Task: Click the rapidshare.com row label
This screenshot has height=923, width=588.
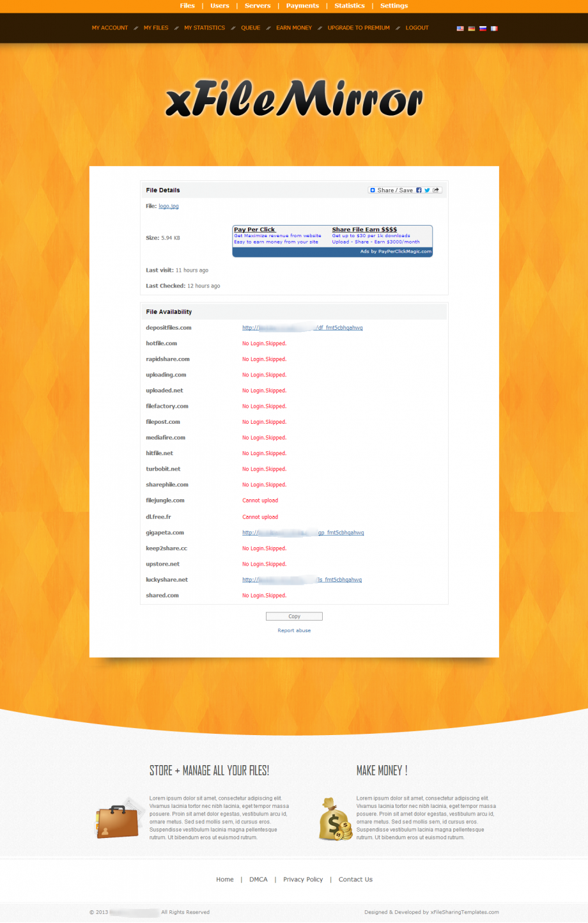Action: pos(167,359)
